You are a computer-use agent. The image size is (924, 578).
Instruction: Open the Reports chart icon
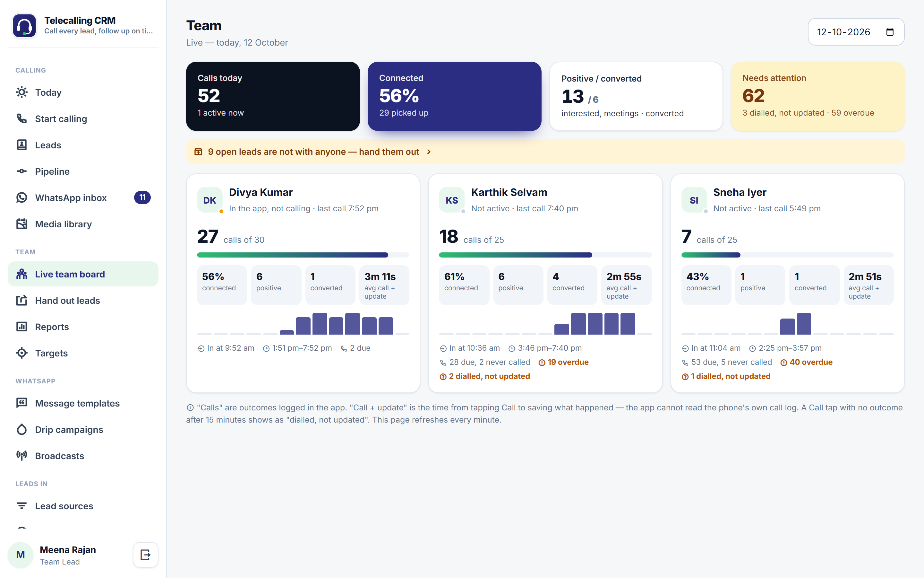point(22,327)
